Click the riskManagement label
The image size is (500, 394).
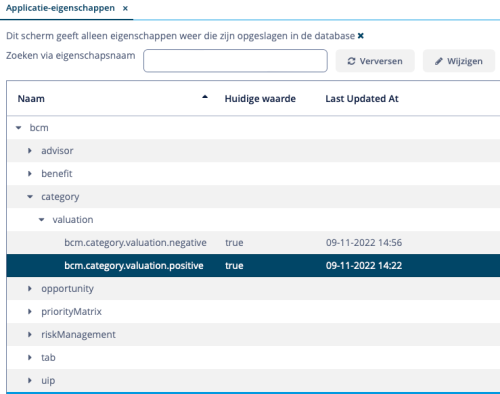pyautogui.click(x=79, y=335)
